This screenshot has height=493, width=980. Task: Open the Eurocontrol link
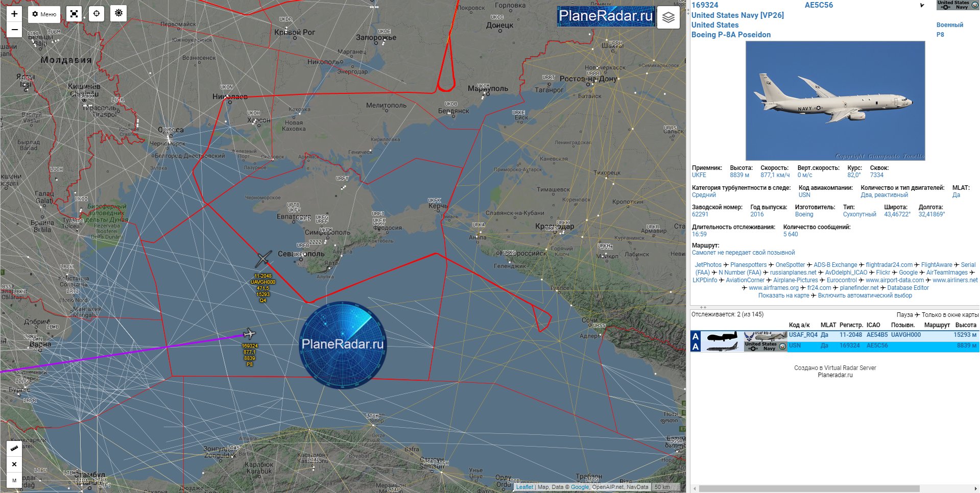(x=842, y=280)
